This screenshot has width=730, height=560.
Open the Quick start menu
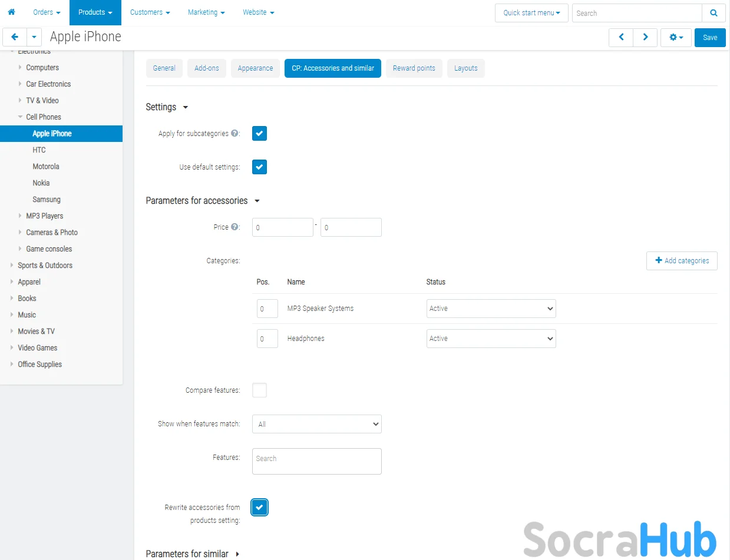[x=532, y=13]
